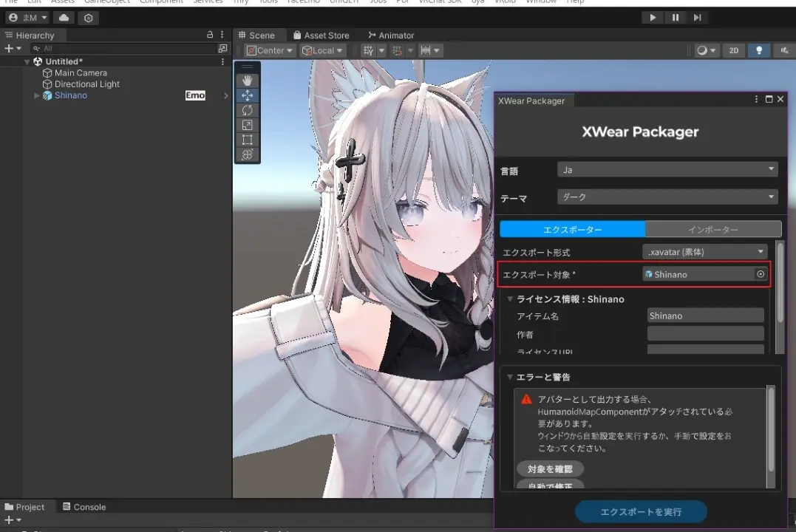Open the Scene tab
The height and width of the screenshot is (532, 796).
[x=257, y=35]
